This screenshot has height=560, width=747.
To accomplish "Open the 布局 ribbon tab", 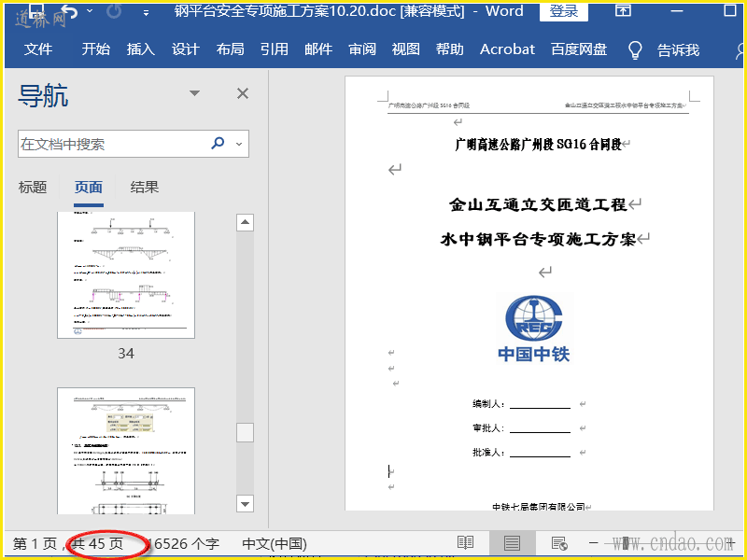I will (x=230, y=49).
